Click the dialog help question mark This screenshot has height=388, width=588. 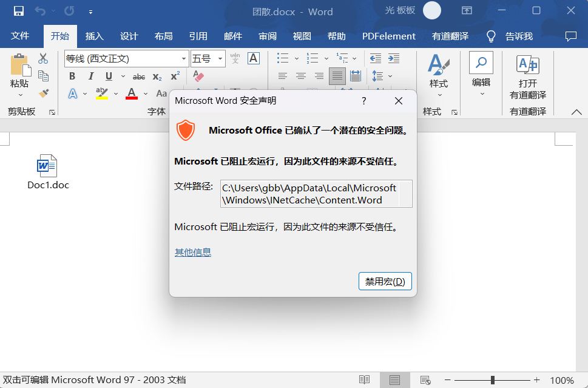pyautogui.click(x=363, y=101)
